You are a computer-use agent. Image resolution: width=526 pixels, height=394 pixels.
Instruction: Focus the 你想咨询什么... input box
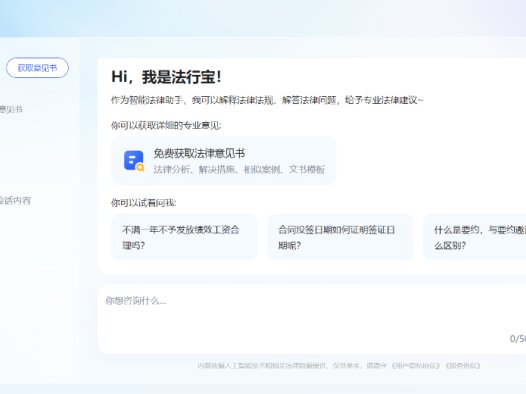click(312, 319)
